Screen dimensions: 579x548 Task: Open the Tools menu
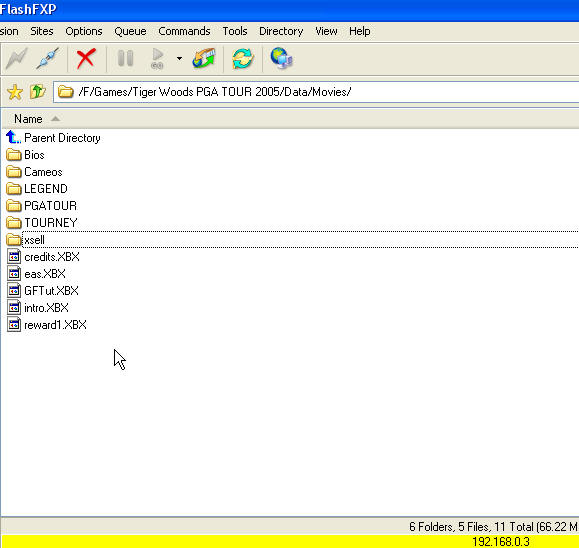coord(235,31)
